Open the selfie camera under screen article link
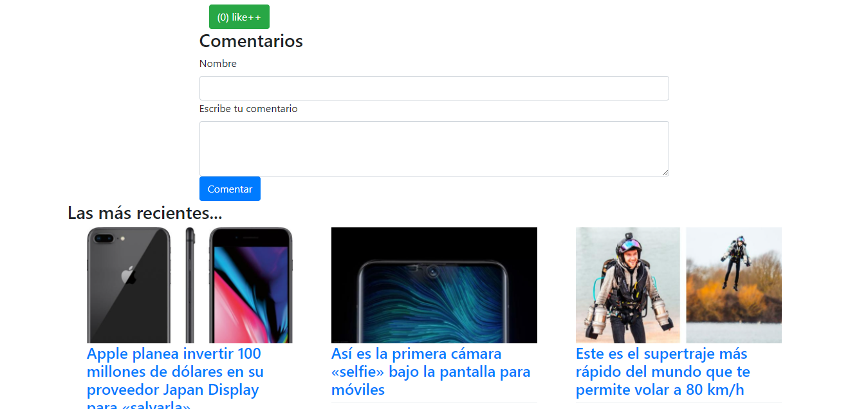The height and width of the screenshot is (409, 868). (x=430, y=372)
